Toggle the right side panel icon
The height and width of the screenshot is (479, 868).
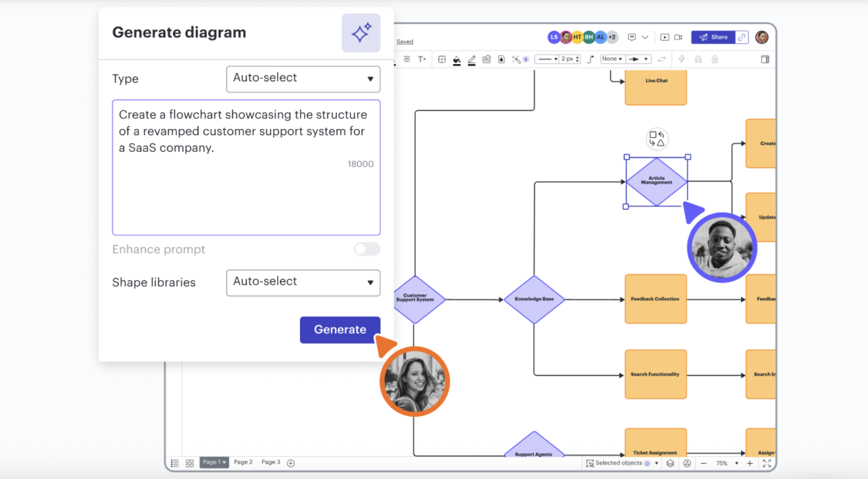(765, 59)
